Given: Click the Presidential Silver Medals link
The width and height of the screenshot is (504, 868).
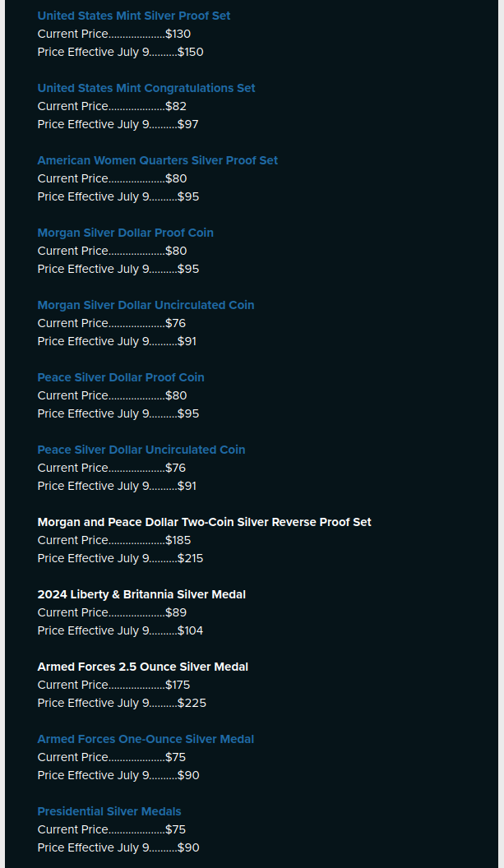Looking at the screenshot, I should pos(109,811).
